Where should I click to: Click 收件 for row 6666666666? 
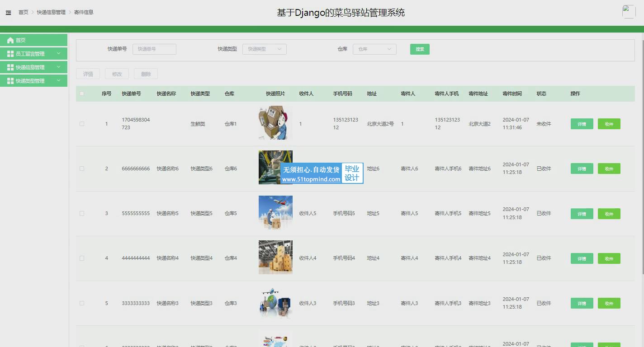coord(609,169)
